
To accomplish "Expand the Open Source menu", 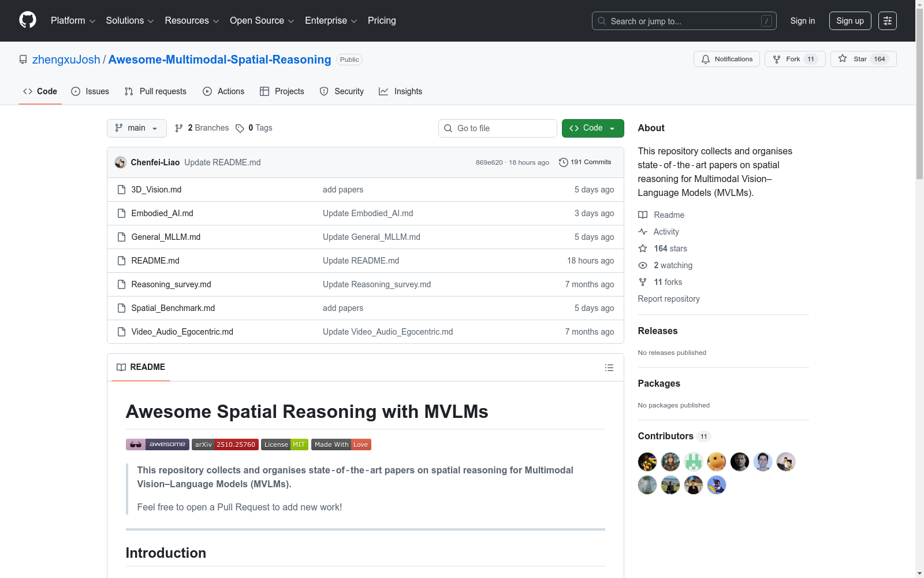I will (x=262, y=21).
